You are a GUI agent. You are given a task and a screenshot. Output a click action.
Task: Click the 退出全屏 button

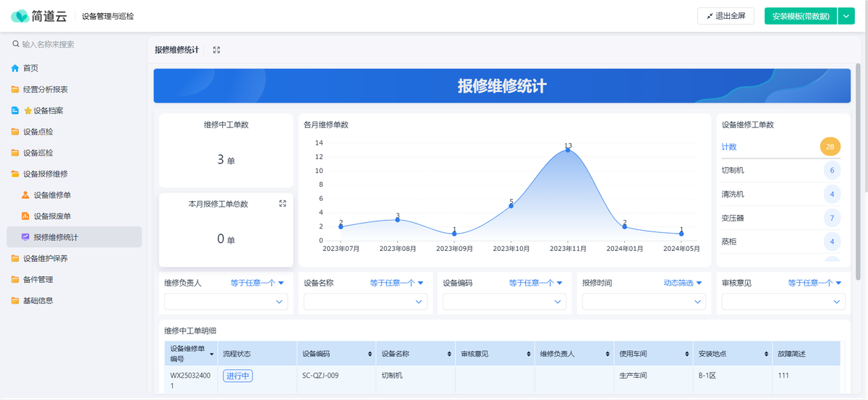click(726, 16)
